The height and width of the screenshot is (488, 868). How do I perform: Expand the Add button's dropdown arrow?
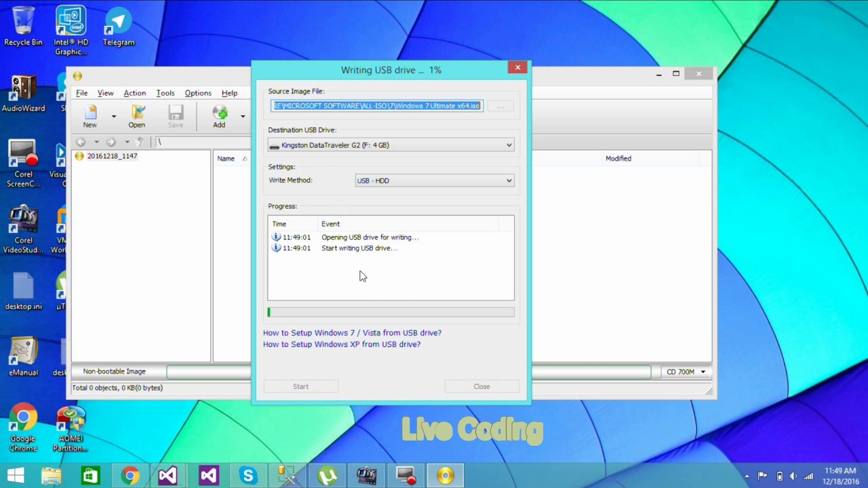(242, 117)
